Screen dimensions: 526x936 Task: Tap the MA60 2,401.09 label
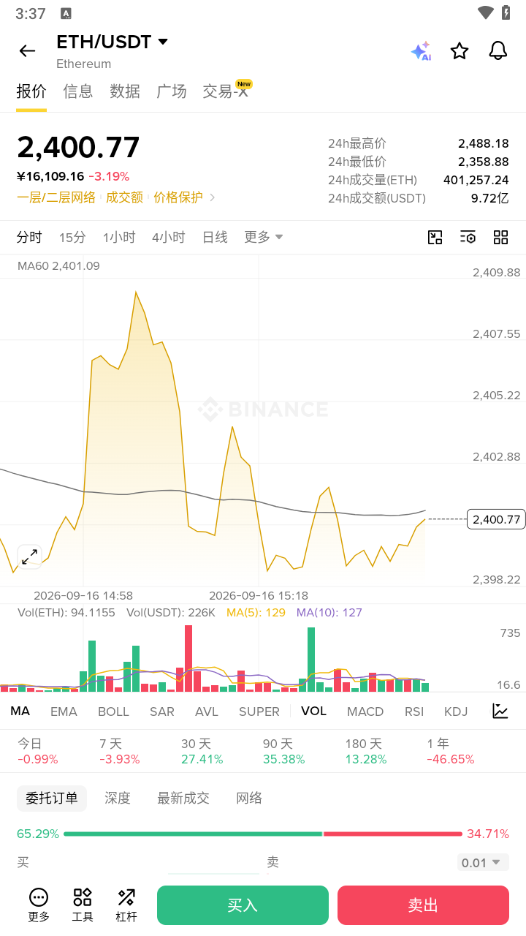point(59,266)
